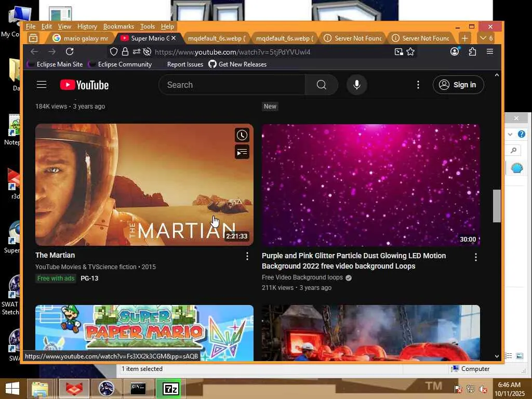Add The Martian to Watch later

[242, 135]
